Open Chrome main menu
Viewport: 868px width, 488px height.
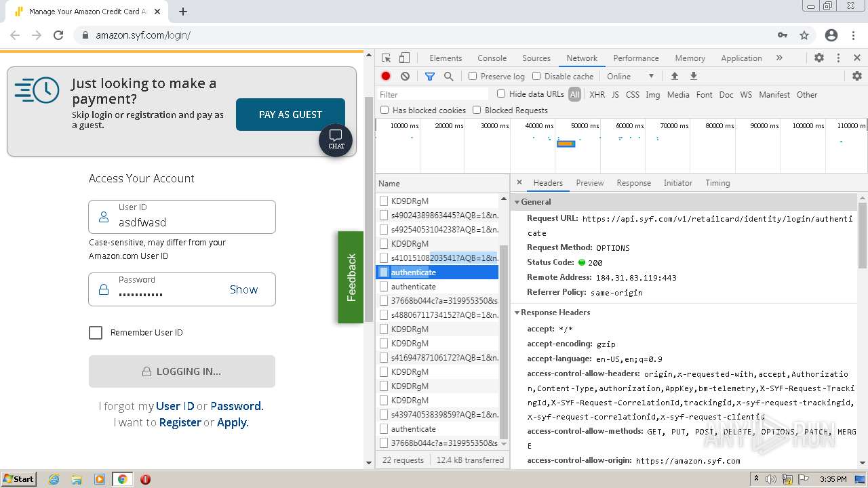click(853, 35)
